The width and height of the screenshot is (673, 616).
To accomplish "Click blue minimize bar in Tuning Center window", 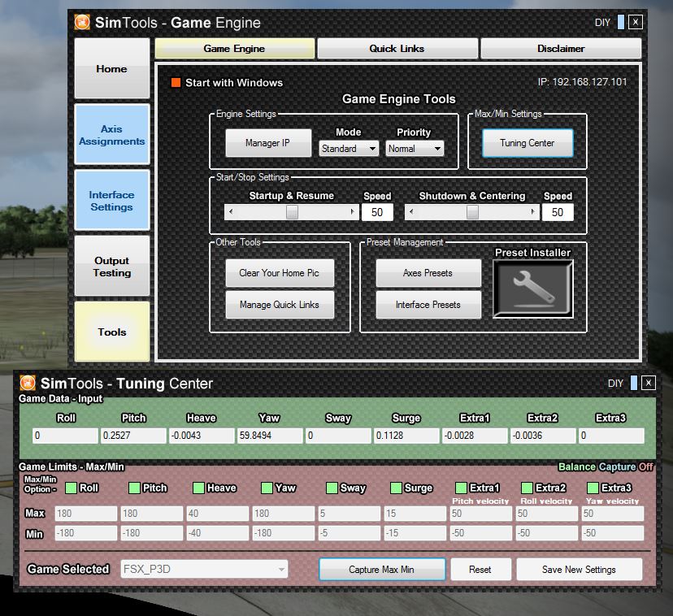I will (x=633, y=383).
